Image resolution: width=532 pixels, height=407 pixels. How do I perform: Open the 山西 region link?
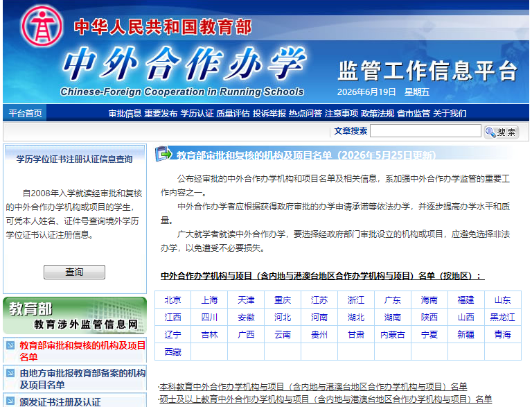coord(465,318)
